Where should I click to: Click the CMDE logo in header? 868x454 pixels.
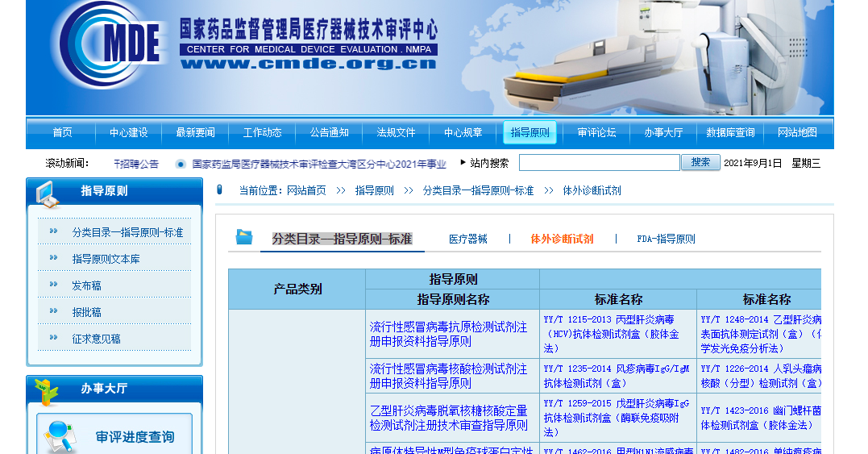point(109,44)
